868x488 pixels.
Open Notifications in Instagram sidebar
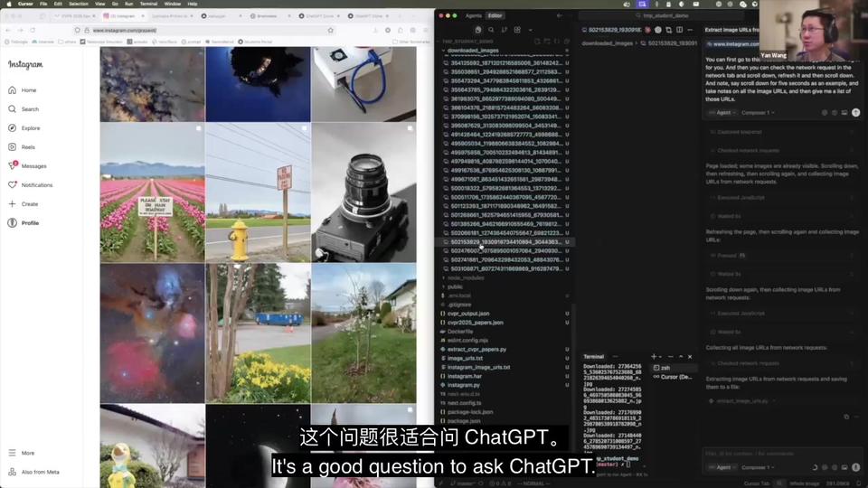[31, 184]
